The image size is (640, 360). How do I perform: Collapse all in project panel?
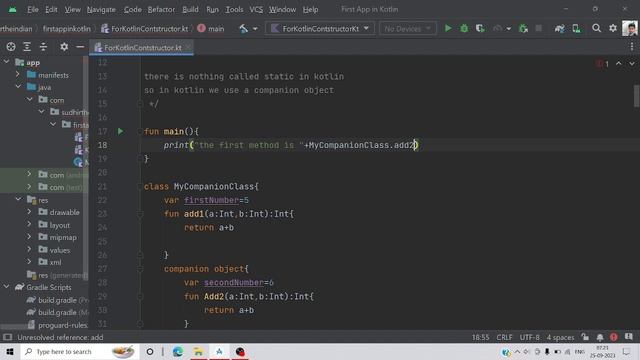43,47
